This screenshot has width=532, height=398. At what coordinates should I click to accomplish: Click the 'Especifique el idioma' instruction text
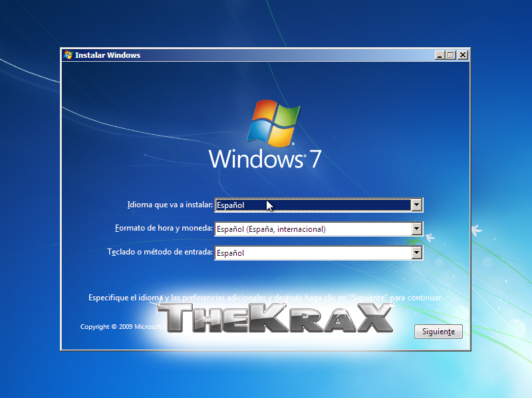click(x=265, y=298)
